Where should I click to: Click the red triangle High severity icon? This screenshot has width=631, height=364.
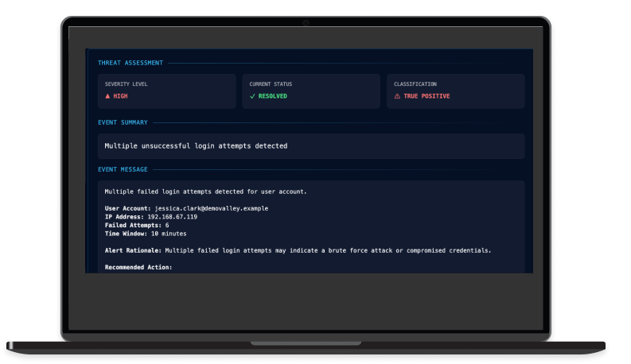(x=108, y=96)
